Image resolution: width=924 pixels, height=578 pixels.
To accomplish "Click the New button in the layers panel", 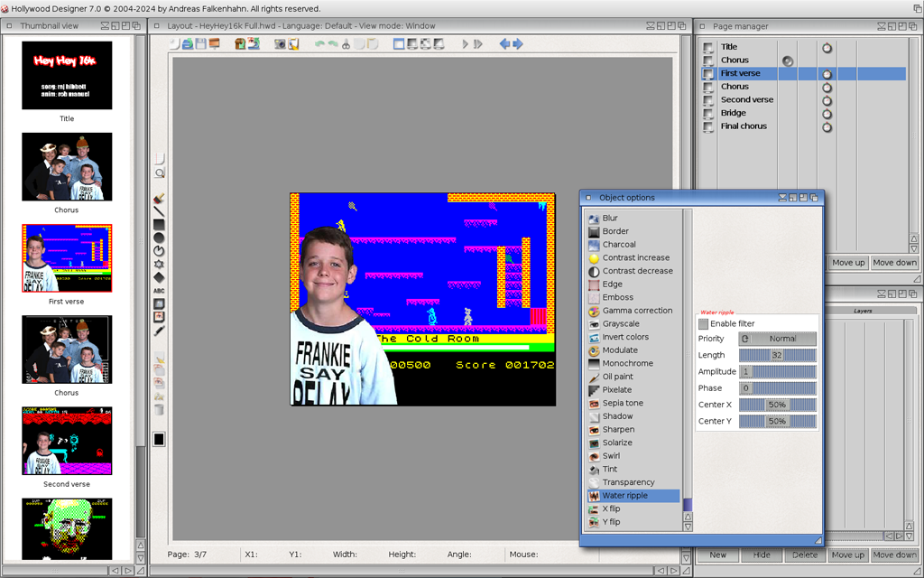I will point(717,555).
